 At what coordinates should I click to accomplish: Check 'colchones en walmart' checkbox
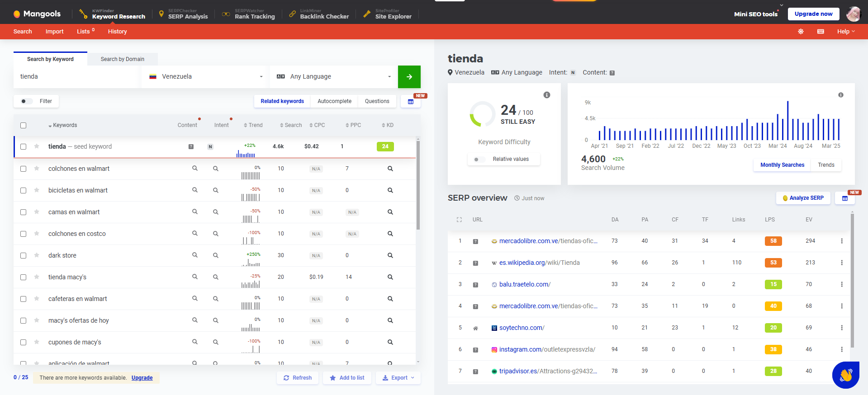pos(24,169)
